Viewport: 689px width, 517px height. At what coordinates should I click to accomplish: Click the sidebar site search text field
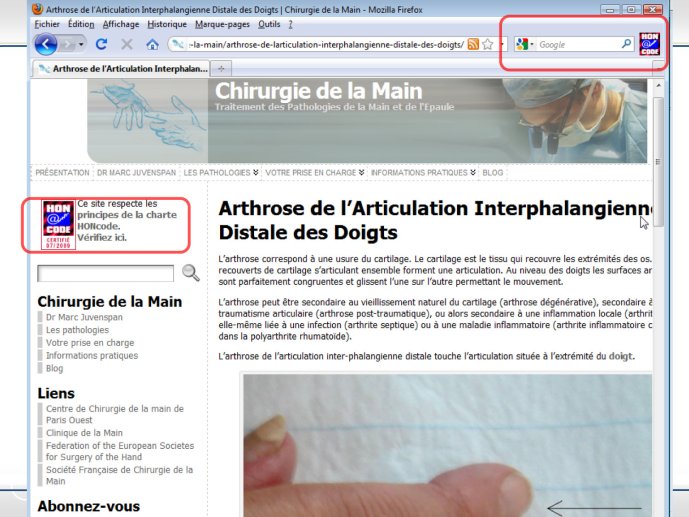[105, 273]
